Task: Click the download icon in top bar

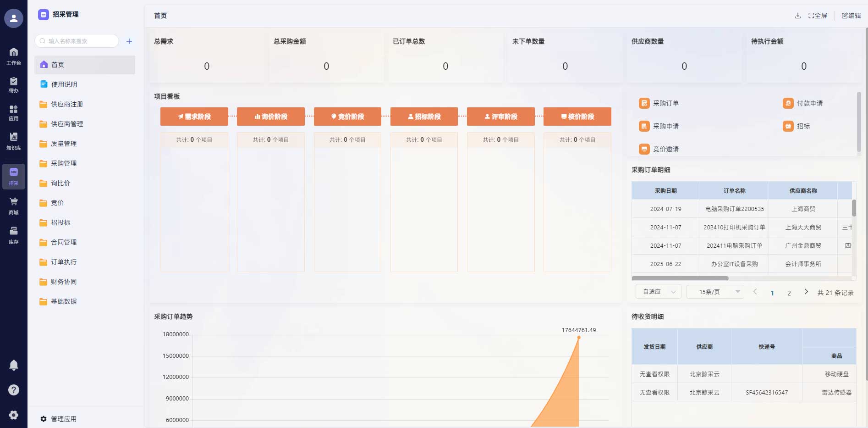Action: point(797,16)
